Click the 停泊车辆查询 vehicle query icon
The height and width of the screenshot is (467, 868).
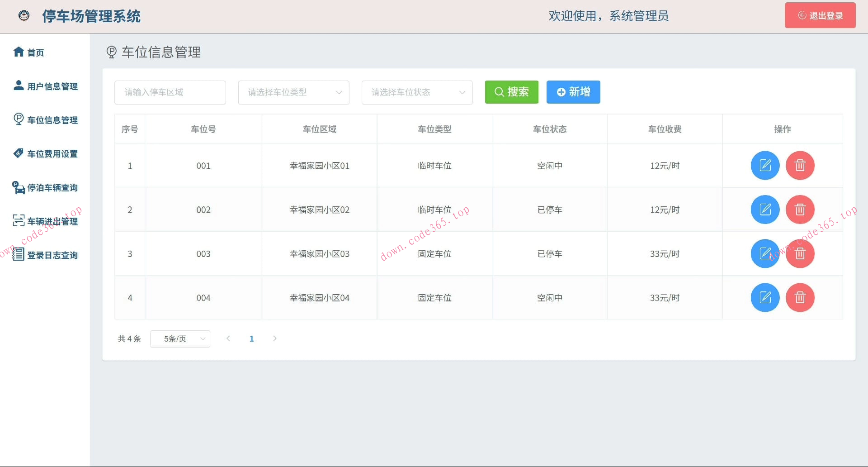[x=18, y=187]
